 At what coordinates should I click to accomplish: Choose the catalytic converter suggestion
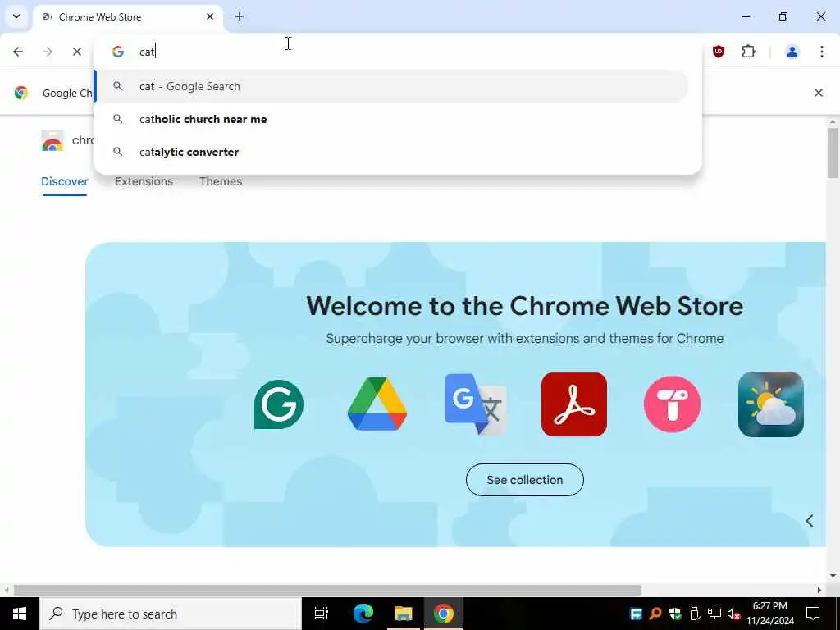pos(392,152)
